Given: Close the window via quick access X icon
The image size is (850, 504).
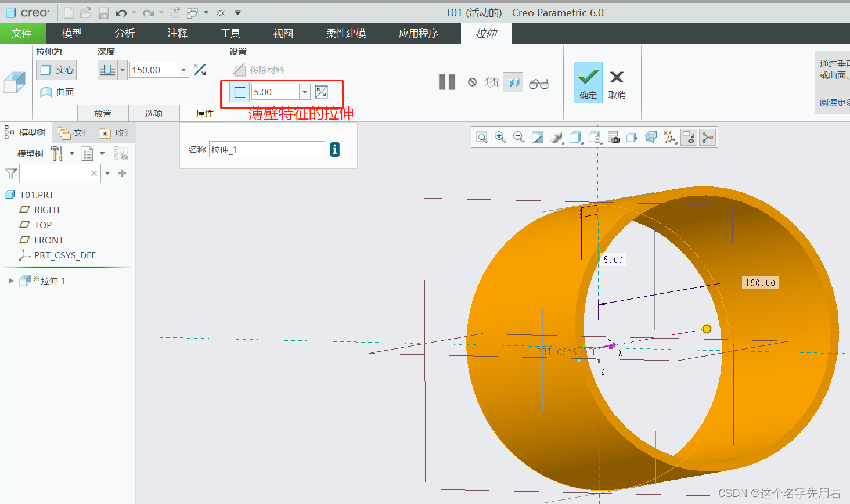Looking at the screenshot, I should pyautogui.click(x=220, y=12).
